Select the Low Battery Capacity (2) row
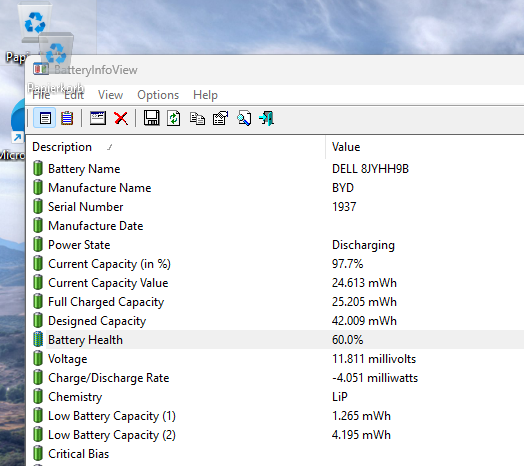 coord(275,435)
